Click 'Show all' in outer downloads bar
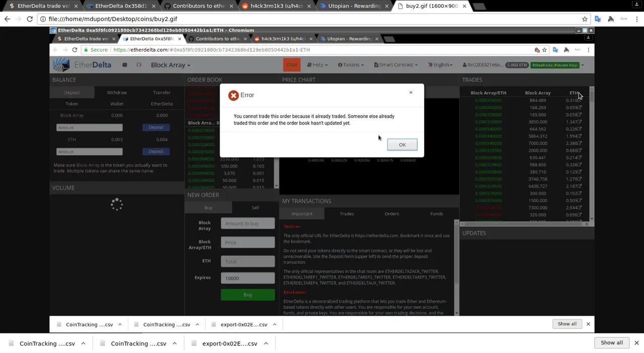 [612, 343]
